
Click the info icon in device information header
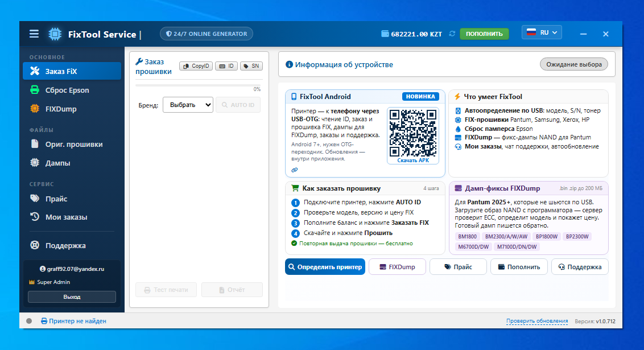[289, 64]
